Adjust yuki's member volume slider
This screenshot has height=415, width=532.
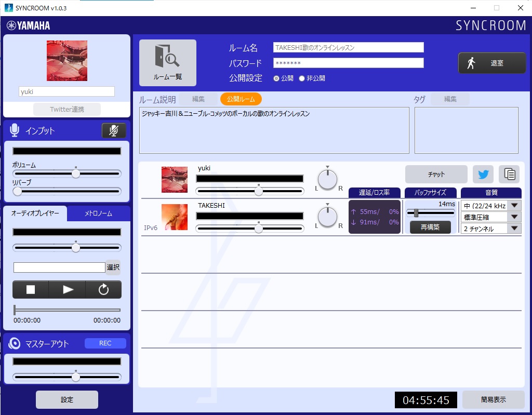click(250, 191)
